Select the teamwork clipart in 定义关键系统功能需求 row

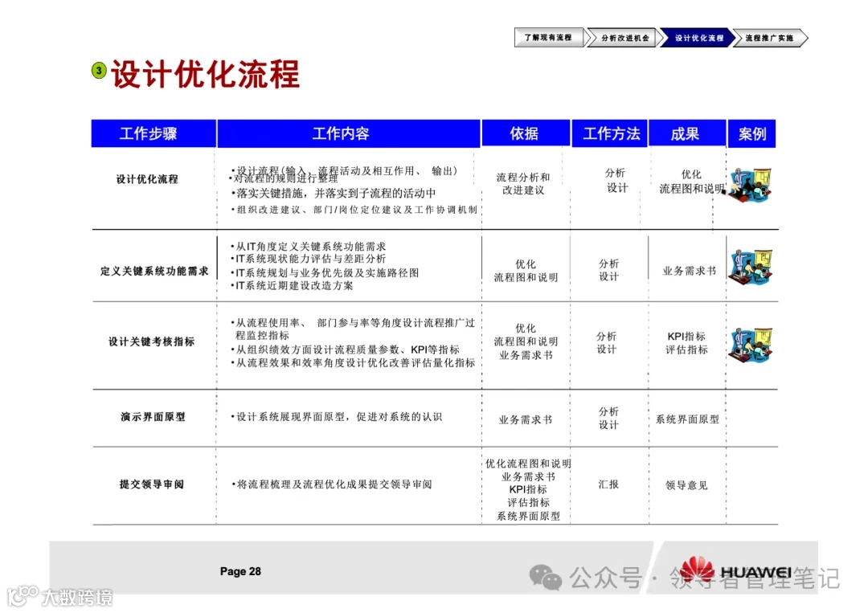click(750, 265)
